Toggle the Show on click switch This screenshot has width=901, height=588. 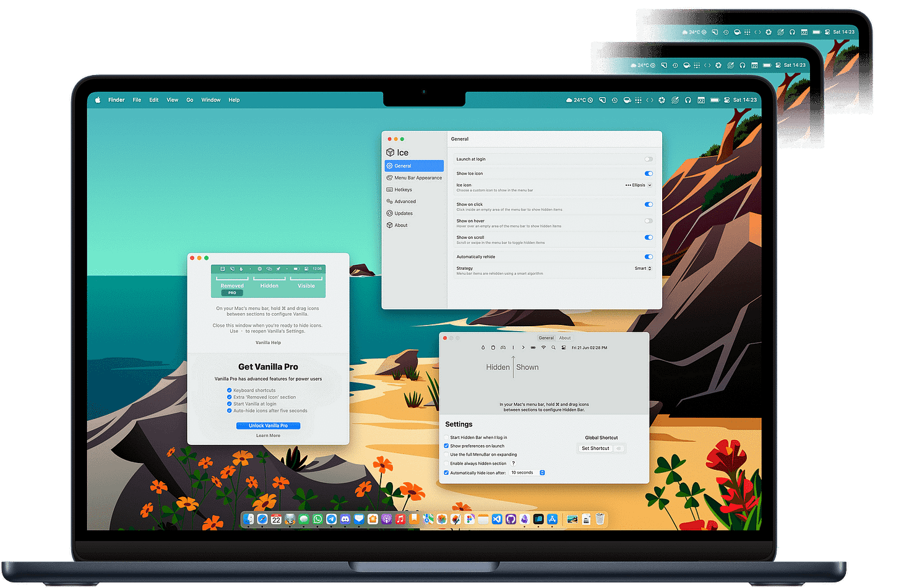(x=649, y=204)
